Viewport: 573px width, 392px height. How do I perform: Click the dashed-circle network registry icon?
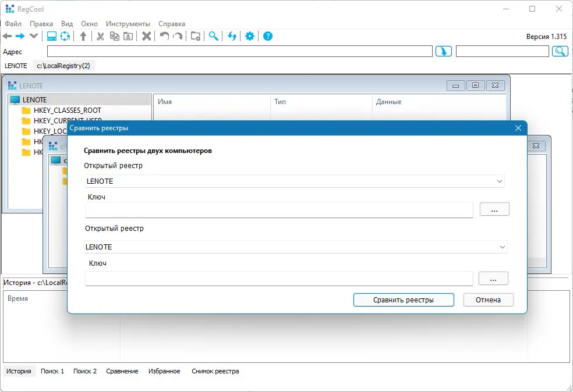pyautogui.click(x=65, y=36)
